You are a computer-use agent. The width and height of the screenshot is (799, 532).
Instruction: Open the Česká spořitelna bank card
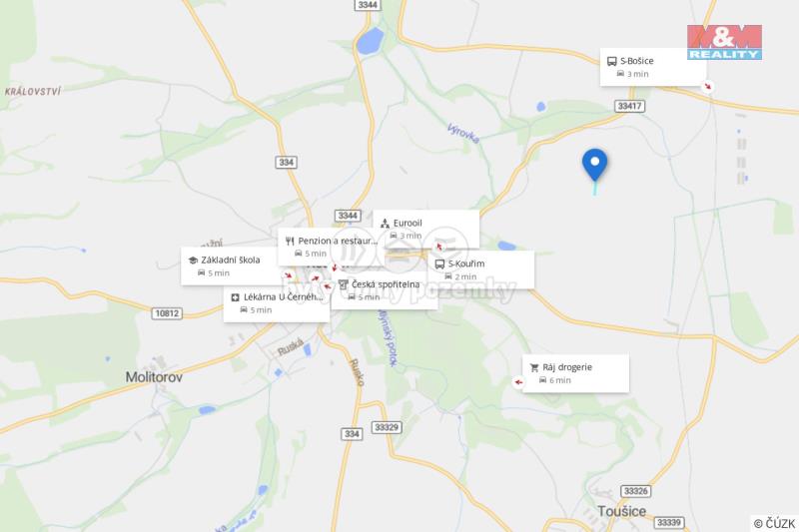click(385, 290)
